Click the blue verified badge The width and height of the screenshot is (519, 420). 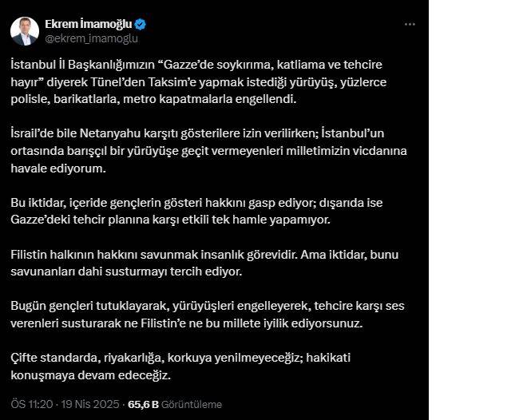tap(141, 24)
